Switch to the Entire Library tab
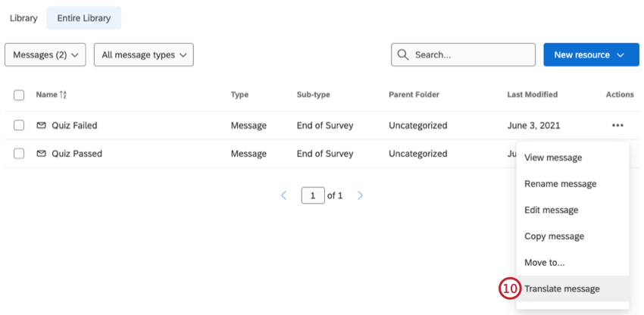Viewport: 644px width, 315px height. [x=83, y=18]
